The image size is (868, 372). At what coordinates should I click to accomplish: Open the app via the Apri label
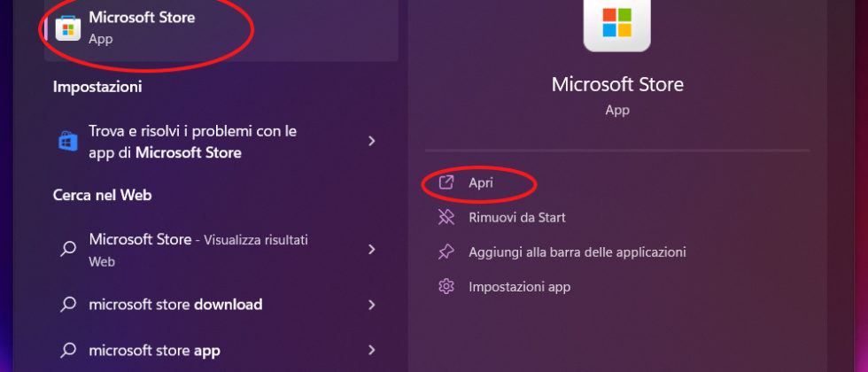pyautogui.click(x=481, y=182)
